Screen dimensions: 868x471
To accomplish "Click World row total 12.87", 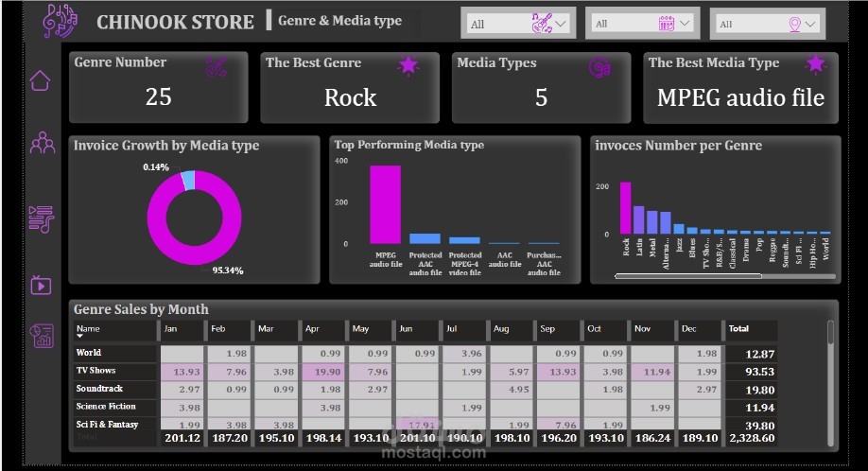I will pyautogui.click(x=759, y=355).
